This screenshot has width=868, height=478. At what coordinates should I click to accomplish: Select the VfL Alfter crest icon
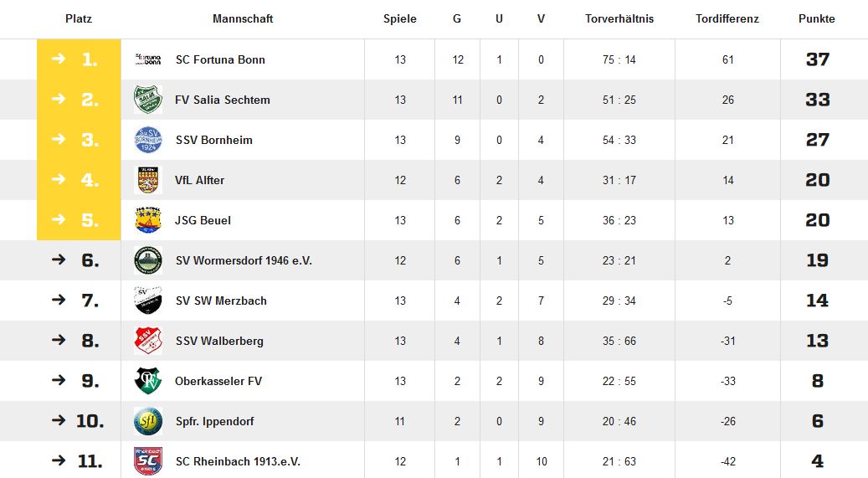(x=148, y=180)
